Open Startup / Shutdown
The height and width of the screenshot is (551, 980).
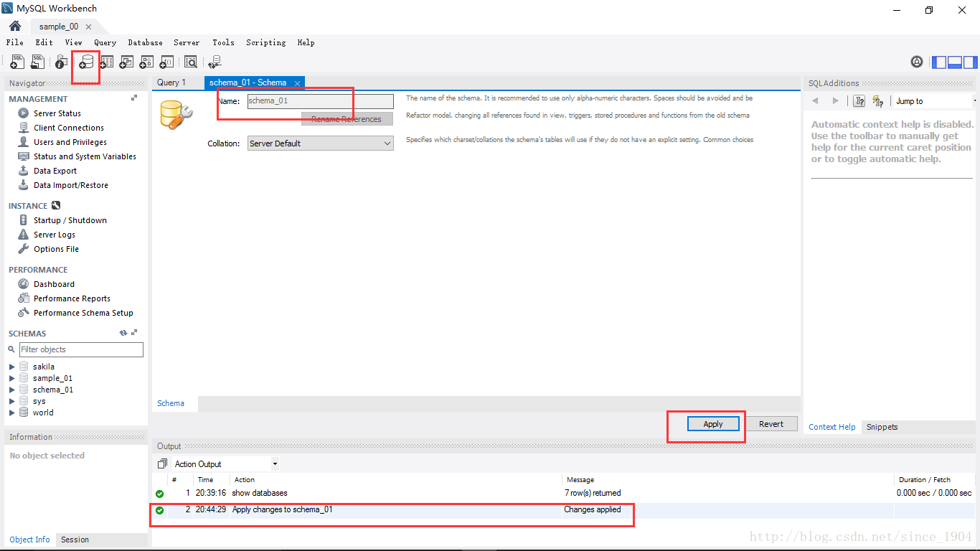[x=70, y=220]
